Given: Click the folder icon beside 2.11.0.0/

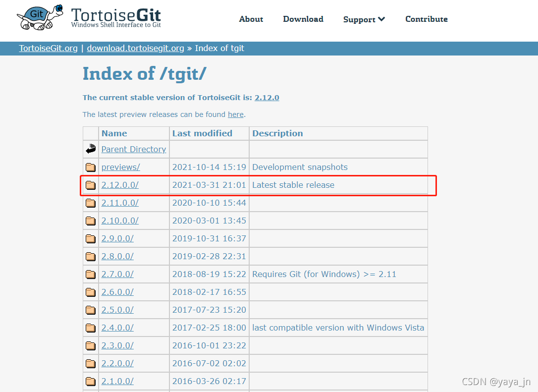Looking at the screenshot, I should click(91, 203).
